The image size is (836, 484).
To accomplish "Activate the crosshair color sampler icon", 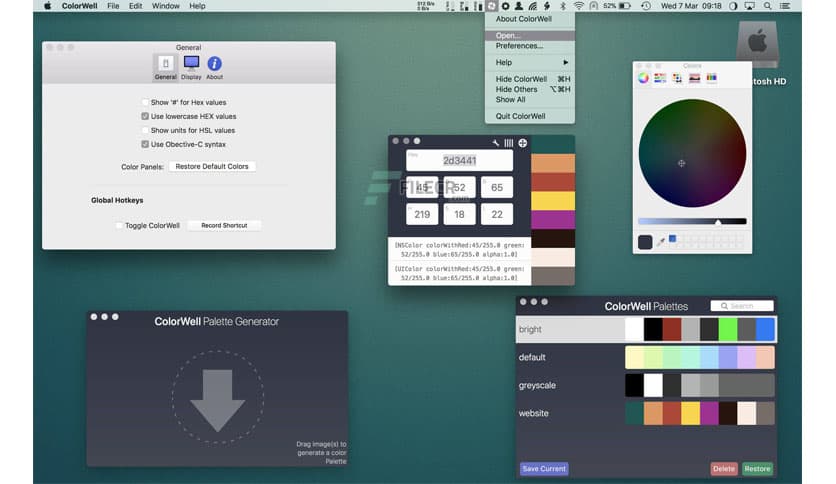I will point(522,143).
